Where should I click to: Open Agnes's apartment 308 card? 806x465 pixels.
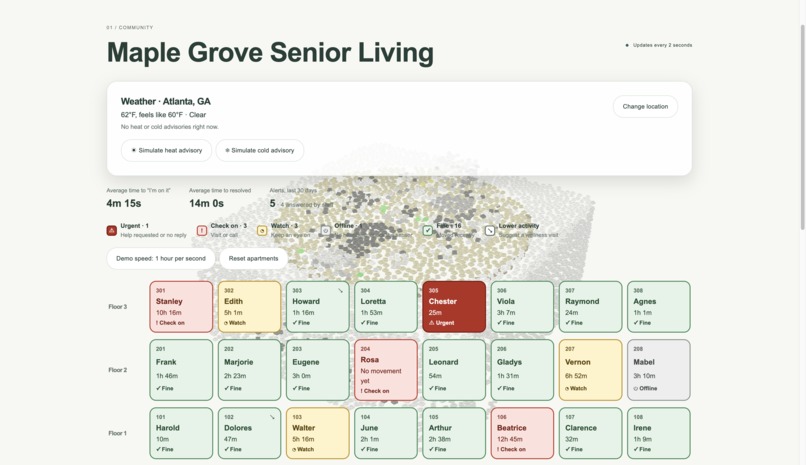point(658,307)
